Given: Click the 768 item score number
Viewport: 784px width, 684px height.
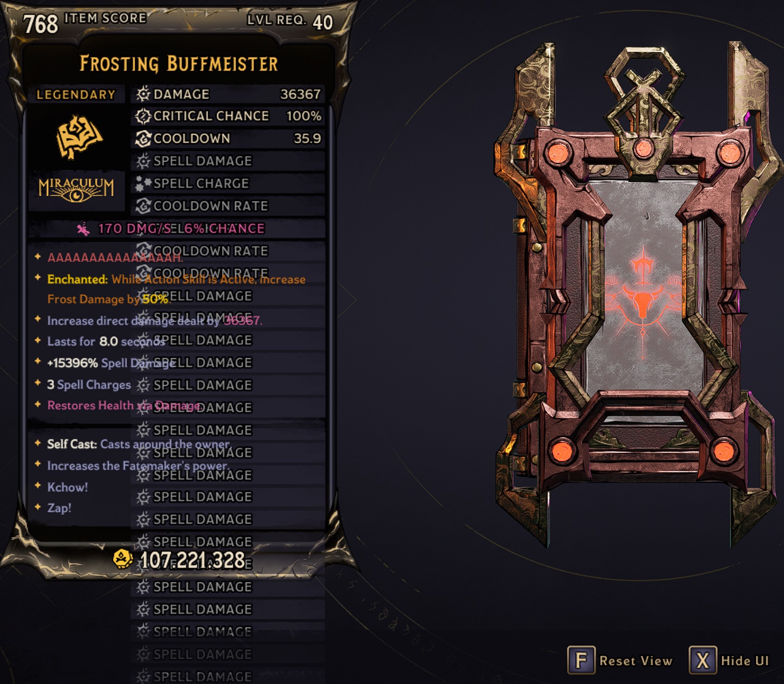Looking at the screenshot, I should [41, 24].
